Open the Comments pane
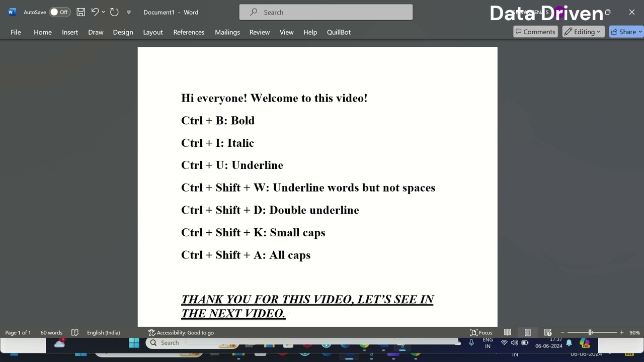The image size is (644, 362). pos(535,32)
